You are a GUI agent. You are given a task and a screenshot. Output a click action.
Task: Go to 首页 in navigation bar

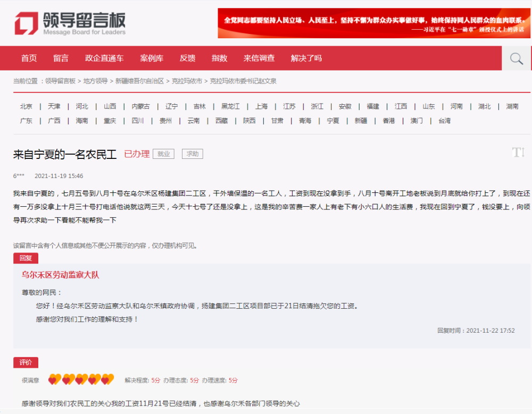click(x=29, y=58)
